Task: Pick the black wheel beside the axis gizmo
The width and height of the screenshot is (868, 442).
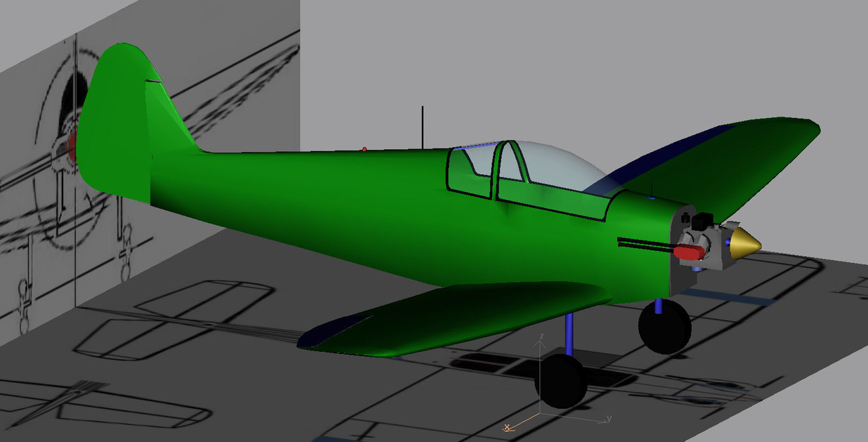Action: pyautogui.click(x=561, y=381)
